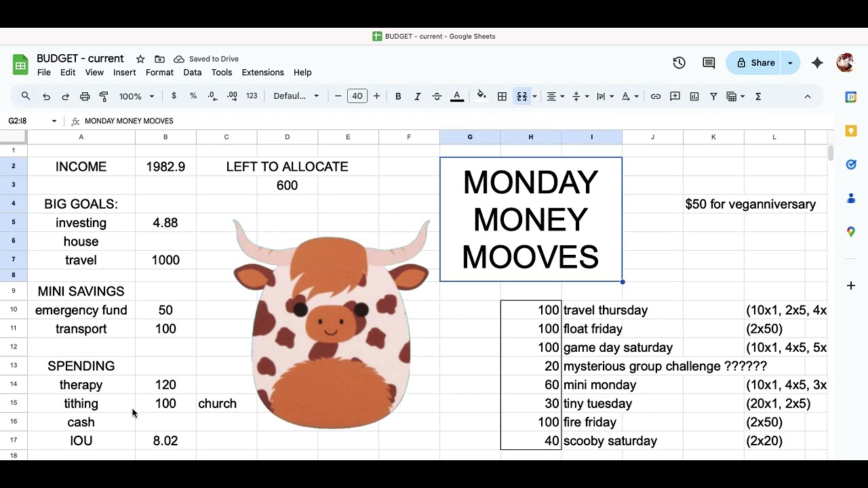868x488 pixels.
Task: Star the BUDGET - current document
Action: point(140,59)
